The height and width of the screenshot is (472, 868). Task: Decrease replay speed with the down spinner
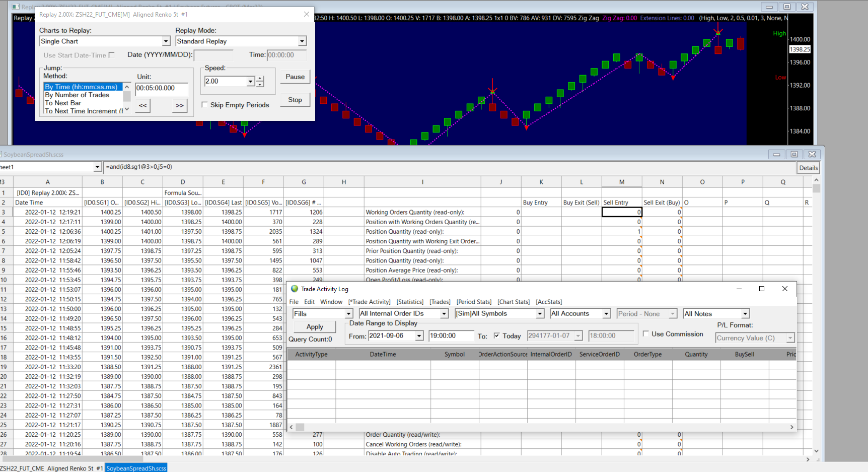tap(260, 84)
